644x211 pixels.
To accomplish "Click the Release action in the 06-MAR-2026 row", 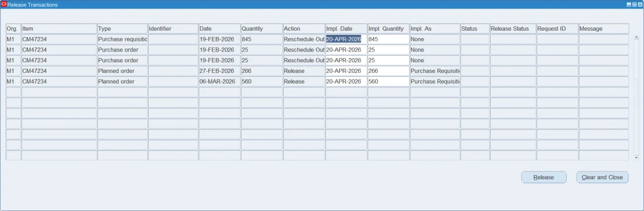I will [x=304, y=82].
